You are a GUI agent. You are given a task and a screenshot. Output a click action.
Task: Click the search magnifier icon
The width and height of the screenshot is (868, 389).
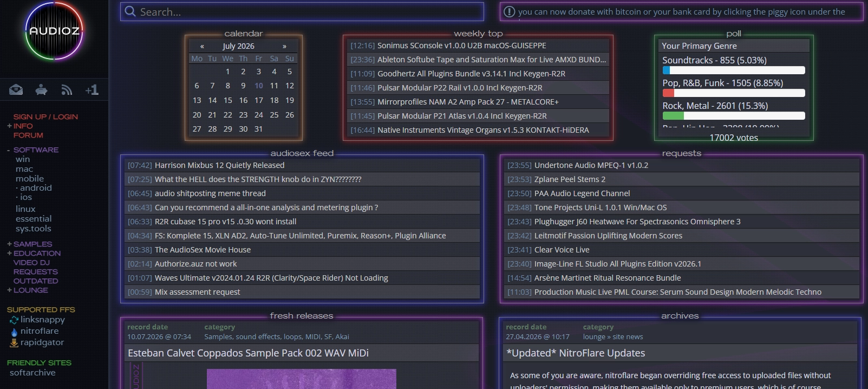coord(130,11)
